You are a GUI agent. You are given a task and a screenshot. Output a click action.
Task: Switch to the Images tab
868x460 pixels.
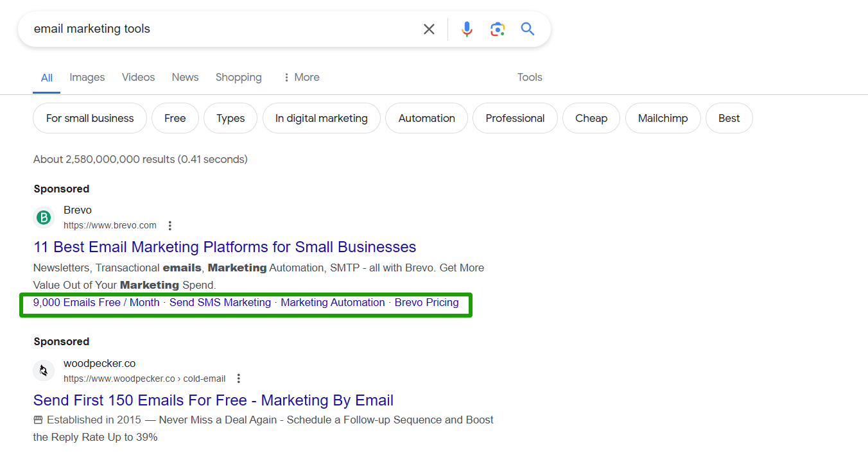[87, 77]
